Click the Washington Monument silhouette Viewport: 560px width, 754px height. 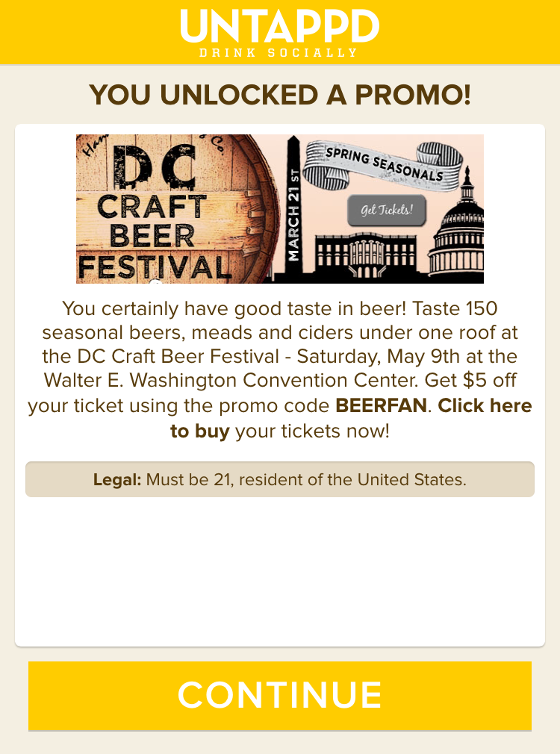pos(293,208)
